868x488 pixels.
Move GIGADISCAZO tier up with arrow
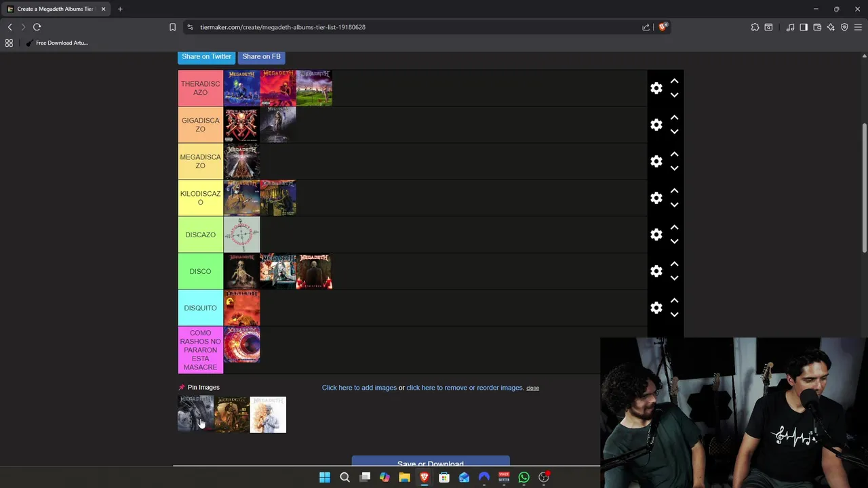pos(674,117)
